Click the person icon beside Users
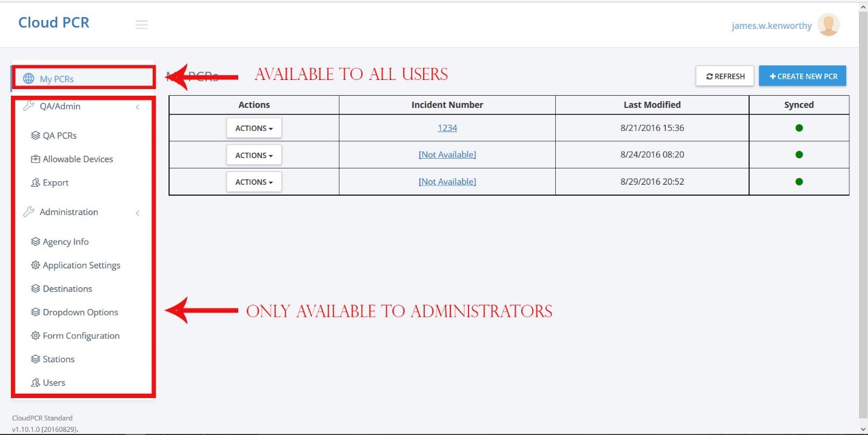 [35, 383]
